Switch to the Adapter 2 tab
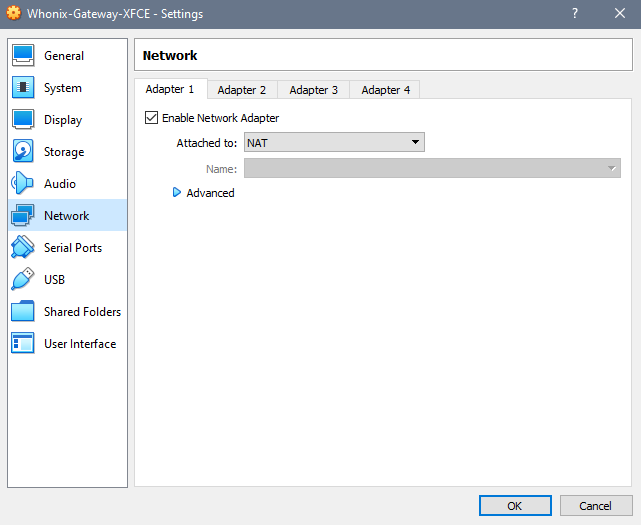 click(242, 90)
